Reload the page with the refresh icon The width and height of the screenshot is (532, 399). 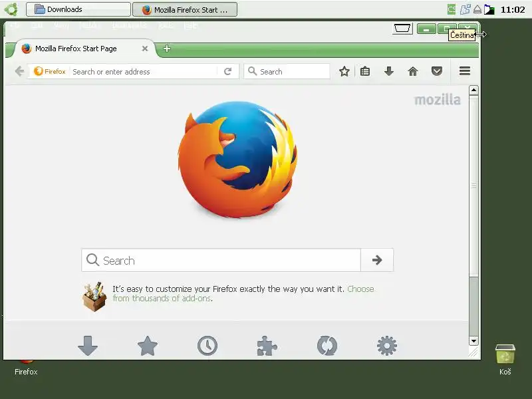[227, 71]
